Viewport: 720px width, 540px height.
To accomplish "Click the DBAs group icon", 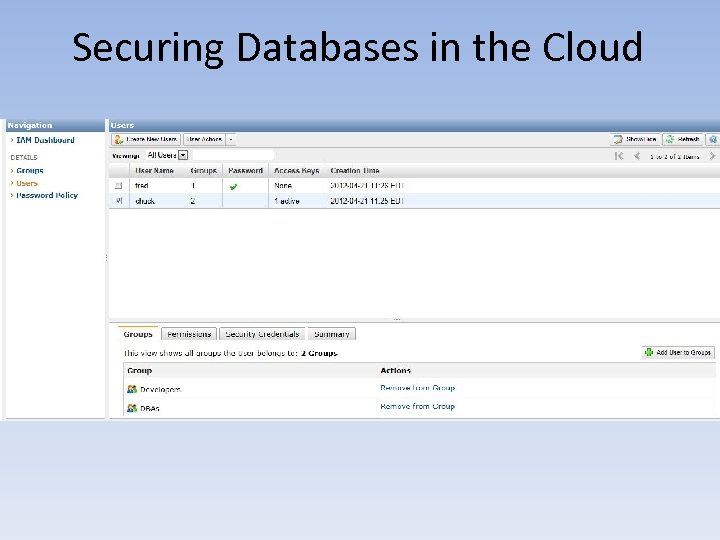I will [132, 408].
